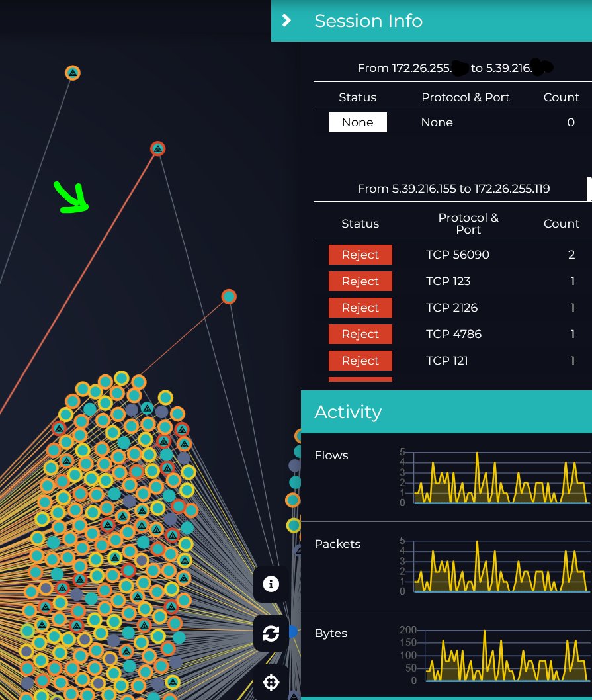Image resolution: width=592 pixels, height=700 pixels.
Task: Click the 'From 5.39.216.155 to 172.26.255.119' heading
Action: (454, 189)
